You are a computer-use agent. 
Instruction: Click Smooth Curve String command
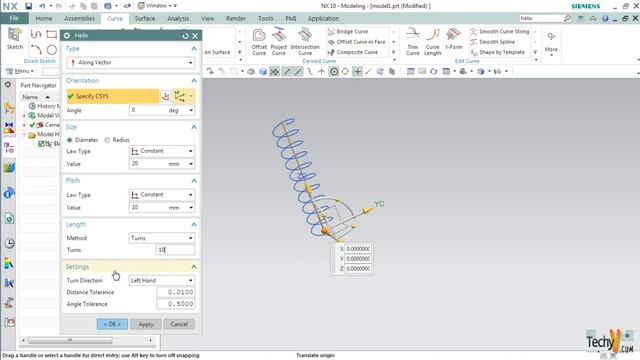tap(500, 31)
